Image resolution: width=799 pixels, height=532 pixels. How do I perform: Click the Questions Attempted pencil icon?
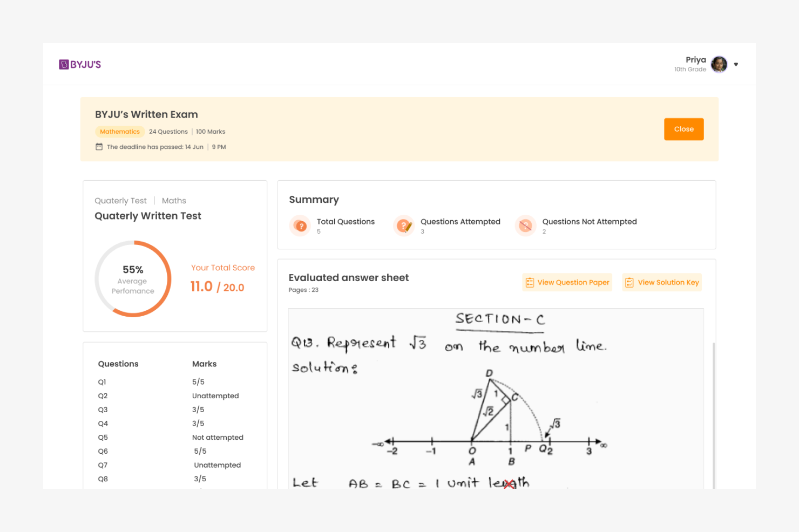[x=404, y=226]
